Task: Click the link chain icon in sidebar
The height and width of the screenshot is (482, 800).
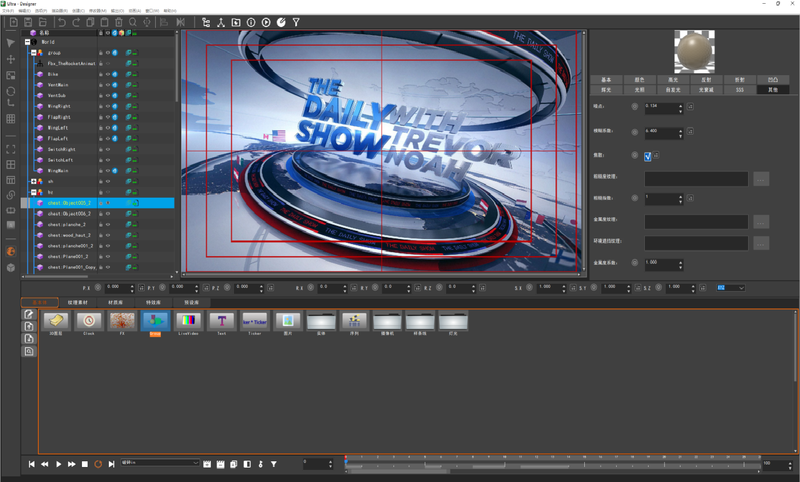Action: 11,195
